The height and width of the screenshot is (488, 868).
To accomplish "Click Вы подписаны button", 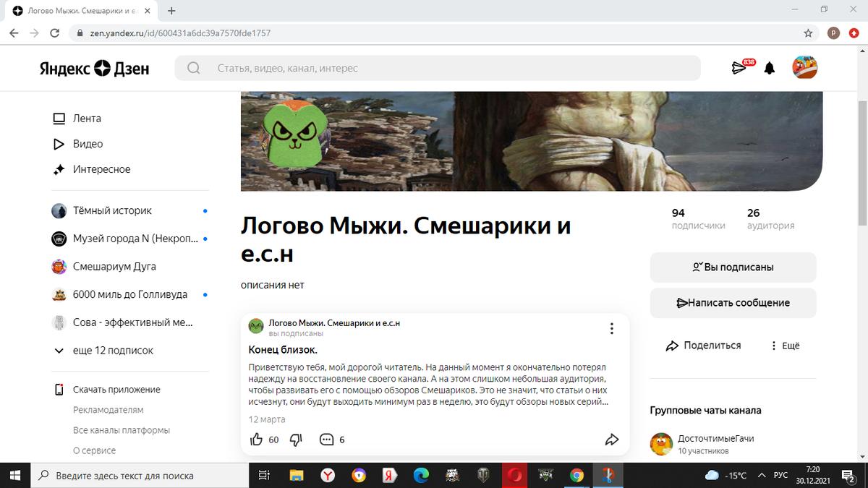I will pos(733,267).
